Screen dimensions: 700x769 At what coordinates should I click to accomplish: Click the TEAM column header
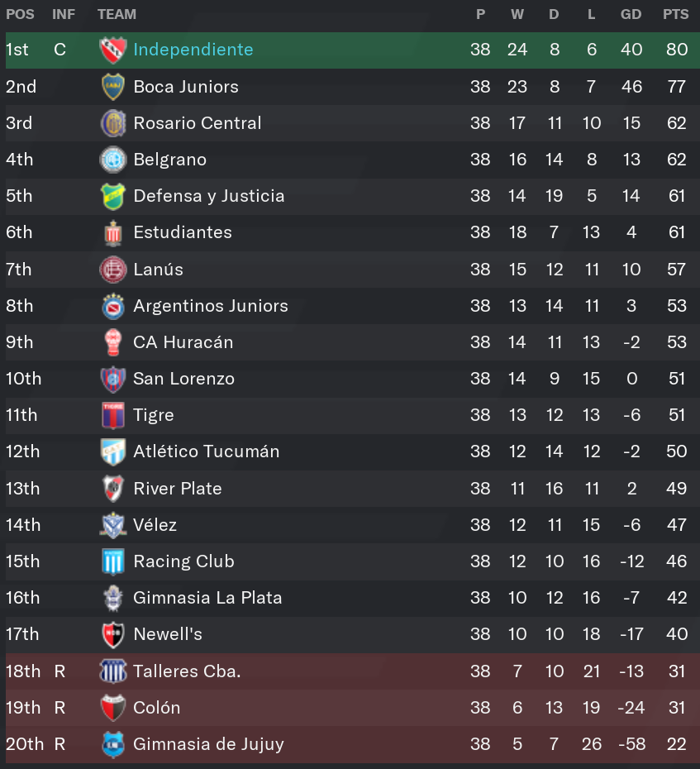tap(117, 14)
